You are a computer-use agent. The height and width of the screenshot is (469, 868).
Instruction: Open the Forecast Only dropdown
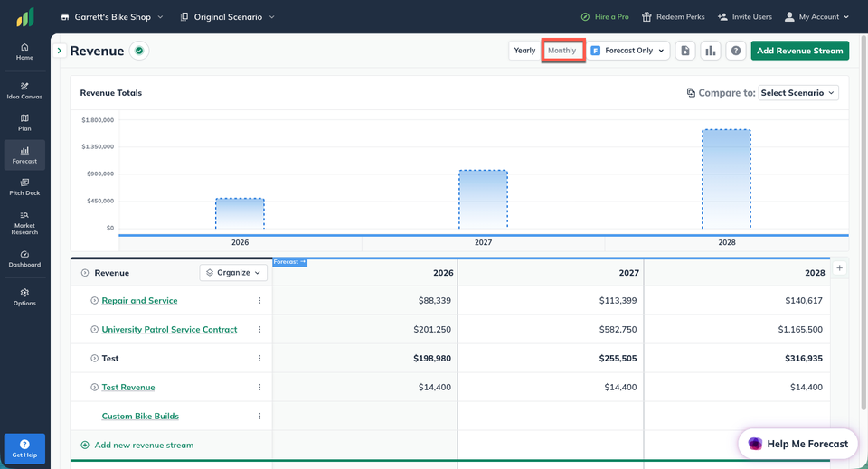tap(627, 51)
